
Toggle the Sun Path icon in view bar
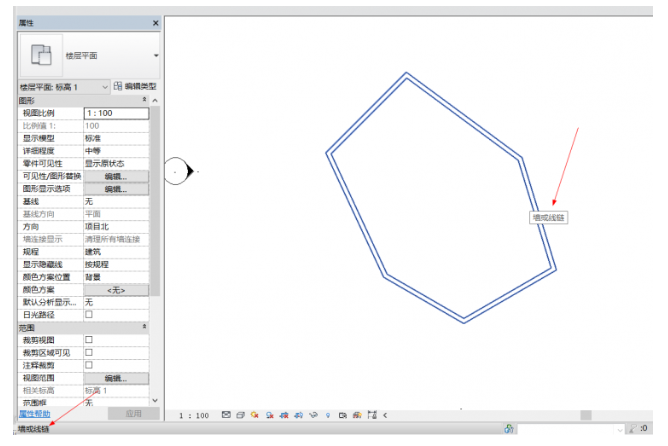coord(255,415)
